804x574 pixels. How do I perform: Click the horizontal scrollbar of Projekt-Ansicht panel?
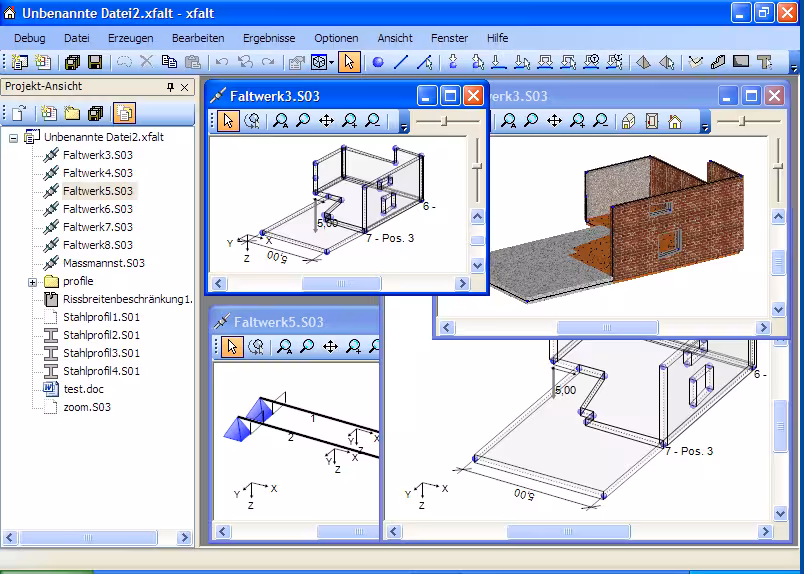pos(90,537)
